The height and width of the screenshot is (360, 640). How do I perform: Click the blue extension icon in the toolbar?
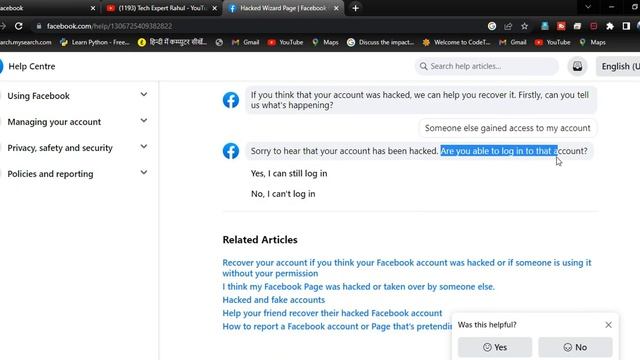(544, 26)
